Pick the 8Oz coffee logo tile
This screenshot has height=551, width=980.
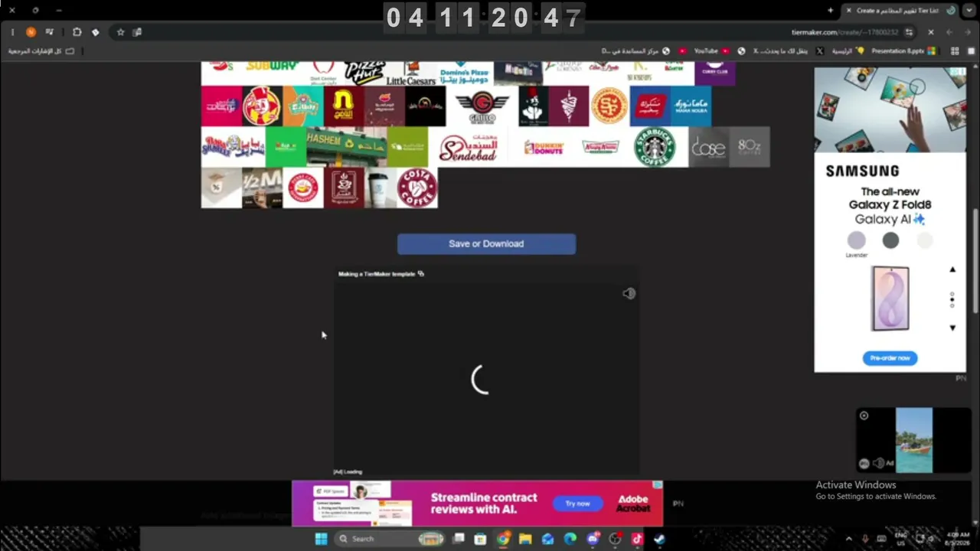[750, 147]
